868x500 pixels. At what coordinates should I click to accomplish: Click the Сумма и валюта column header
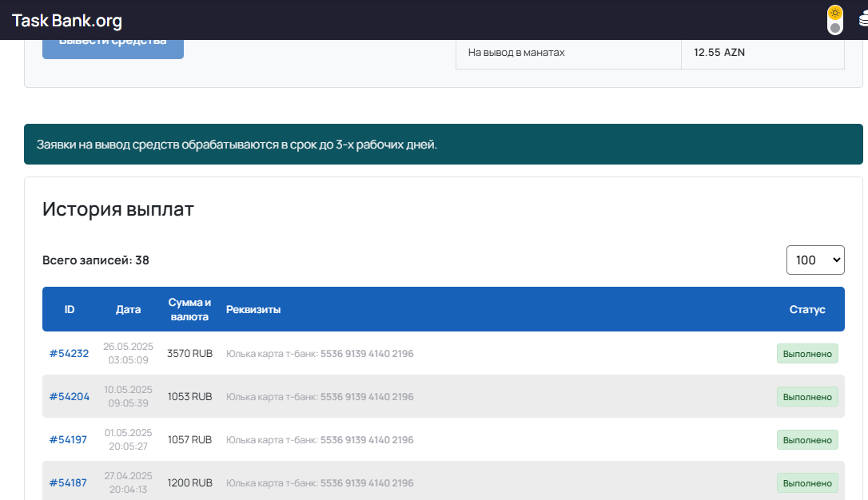point(189,310)
